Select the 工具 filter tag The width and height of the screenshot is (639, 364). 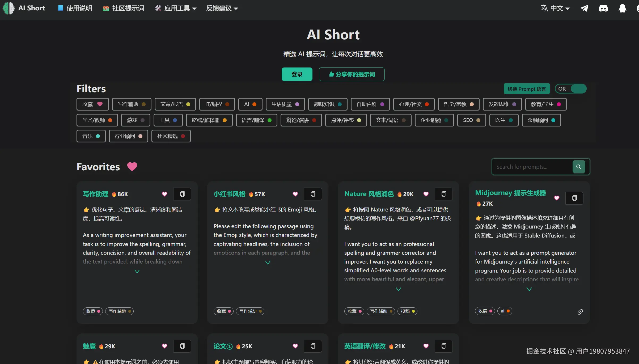[x=168, y=120]
